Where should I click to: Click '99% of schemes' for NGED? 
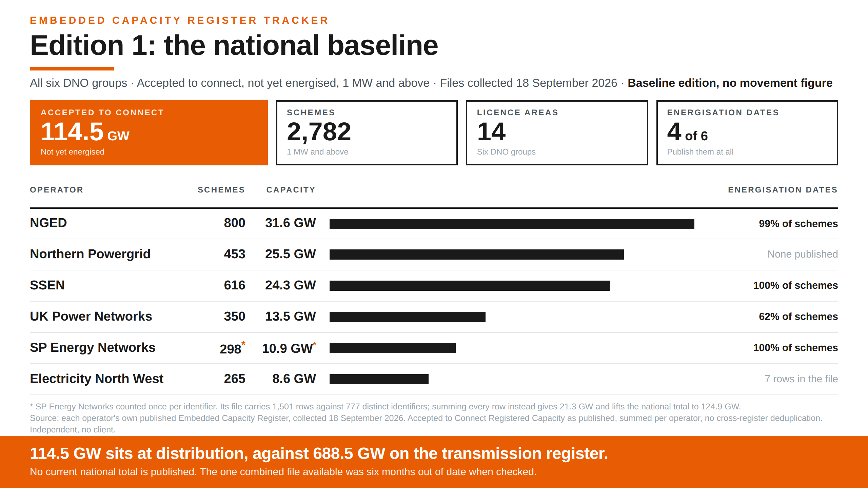pyautogui.click(x=798, y=224)
